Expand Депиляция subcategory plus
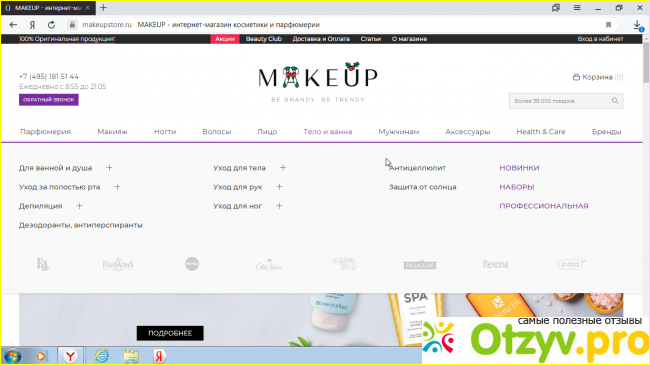The height and width of the screenshot is (365, 650). point(80,206)
